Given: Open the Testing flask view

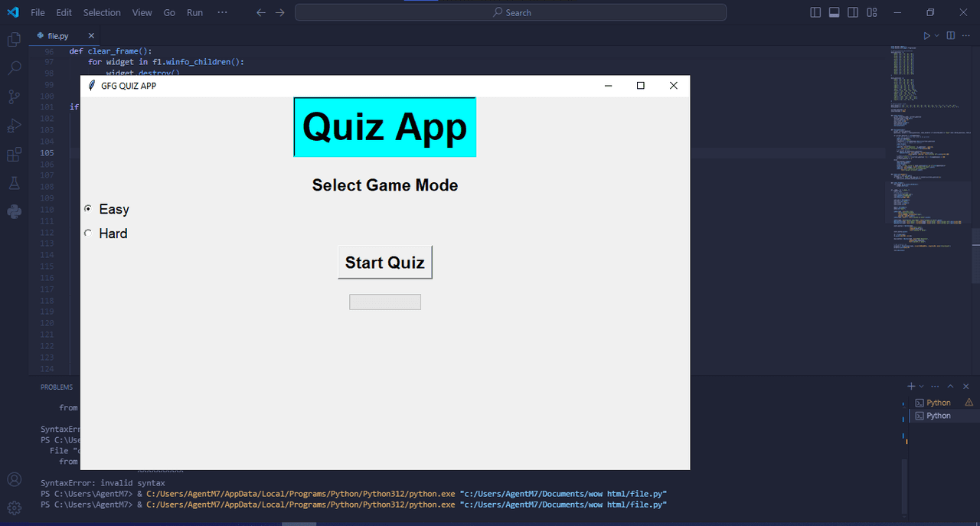Looking at the screenshot, I should 14,183.
